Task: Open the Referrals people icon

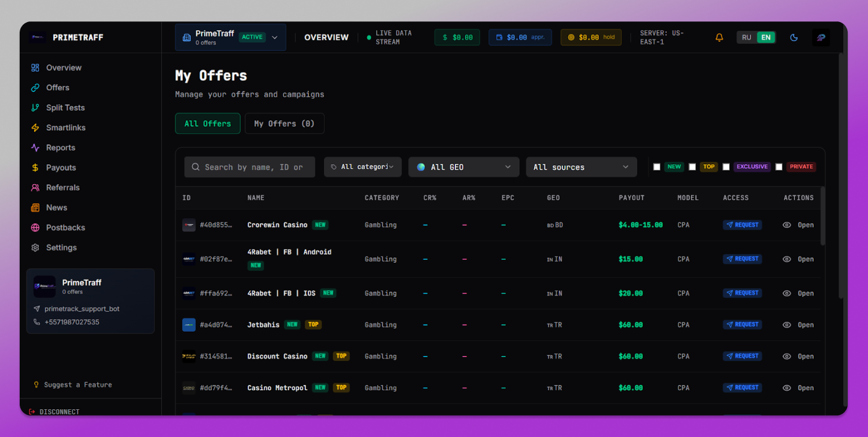Action: pos(35,188)
